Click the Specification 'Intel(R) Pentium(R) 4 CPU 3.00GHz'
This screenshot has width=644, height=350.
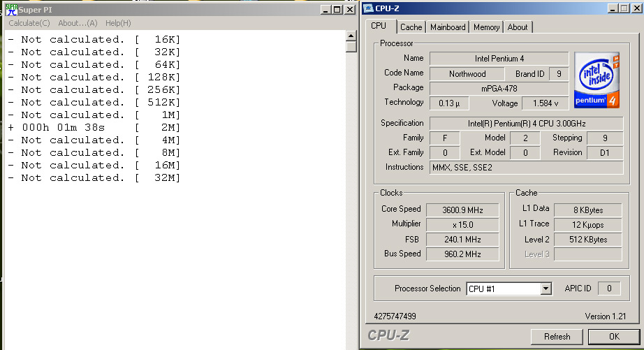click(527, 123)
